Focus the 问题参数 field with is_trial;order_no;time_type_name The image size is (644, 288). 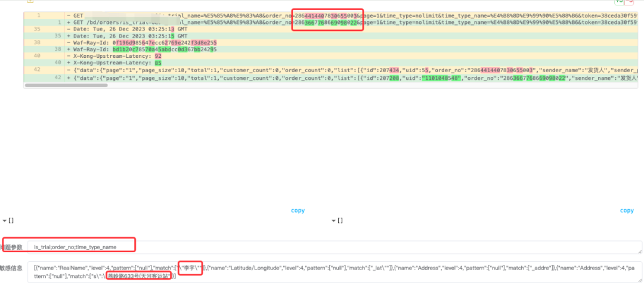(x=335, y=247)
